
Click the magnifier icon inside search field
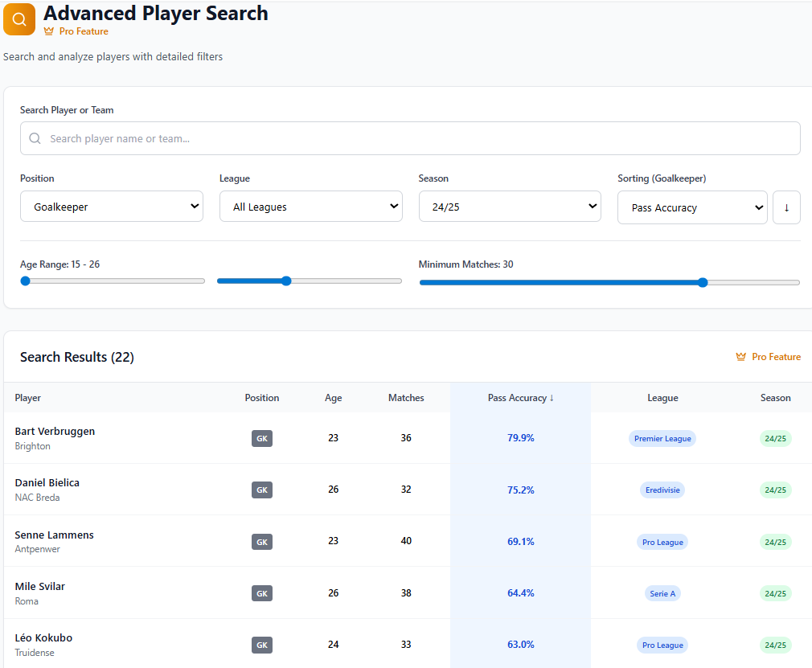tap(35, 137)
